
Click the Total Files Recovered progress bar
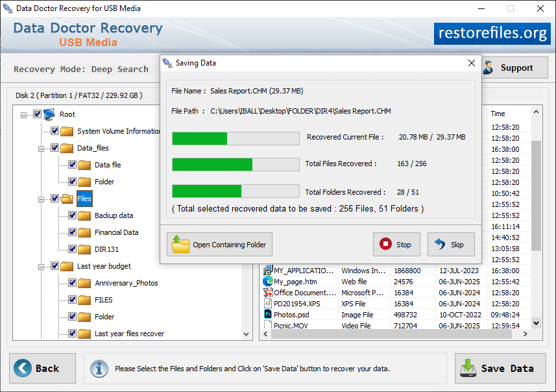pyautogui.click(x=236, y=165)
